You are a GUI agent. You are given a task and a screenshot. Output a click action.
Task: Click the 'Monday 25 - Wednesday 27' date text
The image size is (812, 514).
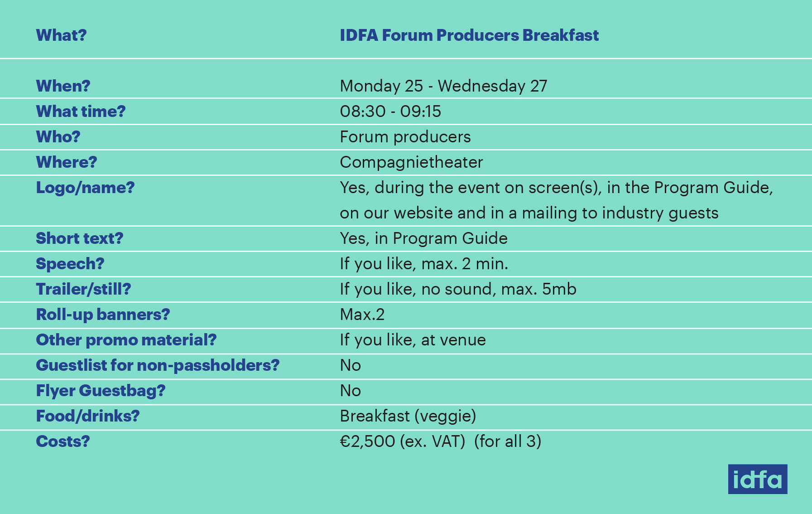point(443,86)
